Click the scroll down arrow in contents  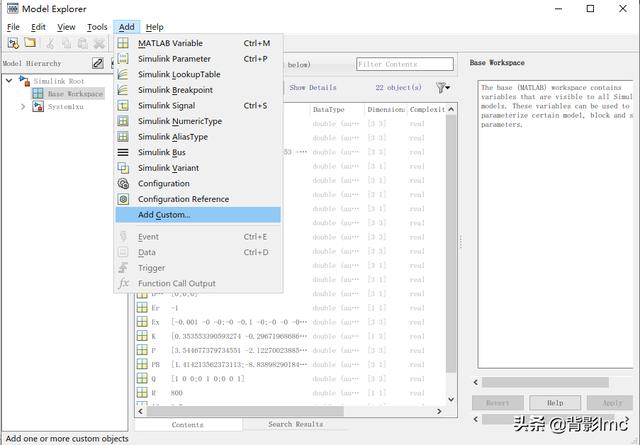tap(451, 399)
